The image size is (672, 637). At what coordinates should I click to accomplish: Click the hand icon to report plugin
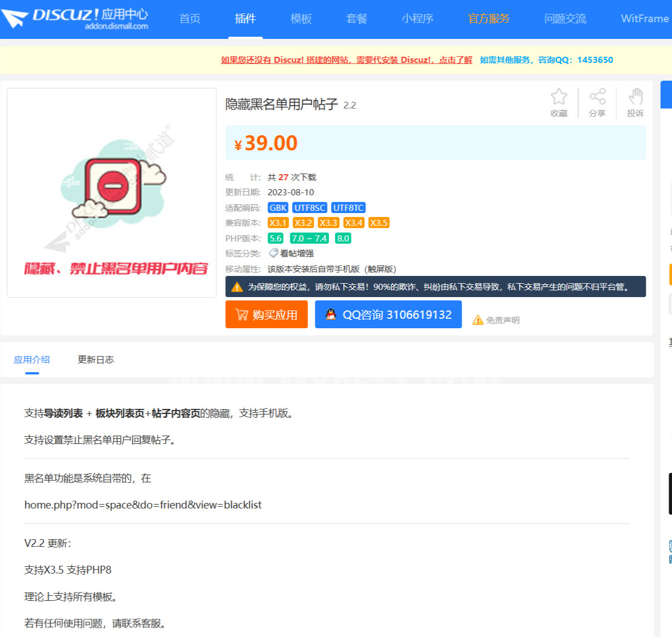[x=635, y=97]
